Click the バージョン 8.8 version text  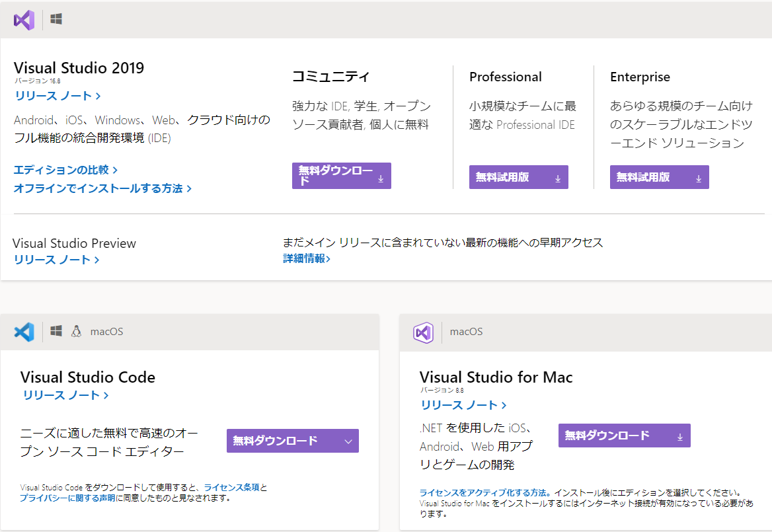[x=442, y=391]
